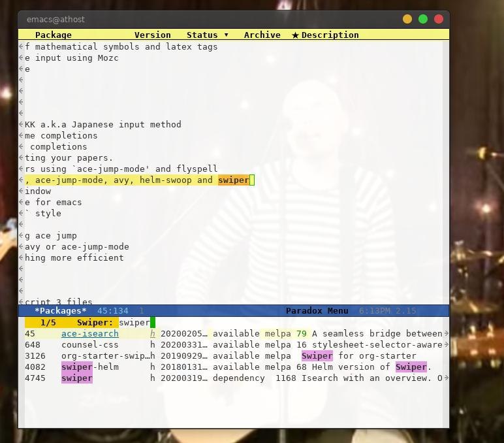Click the star icon in header
Image resolution: width=504 pixels, height=443 pixels.
click(295, 35)
